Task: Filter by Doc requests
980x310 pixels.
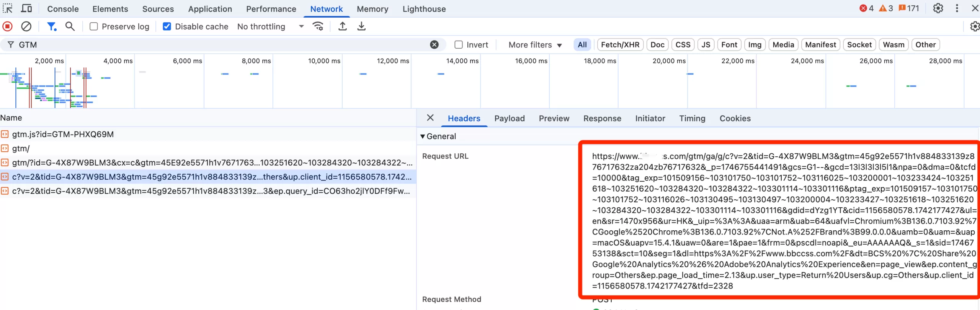Action: coord(657,44)
